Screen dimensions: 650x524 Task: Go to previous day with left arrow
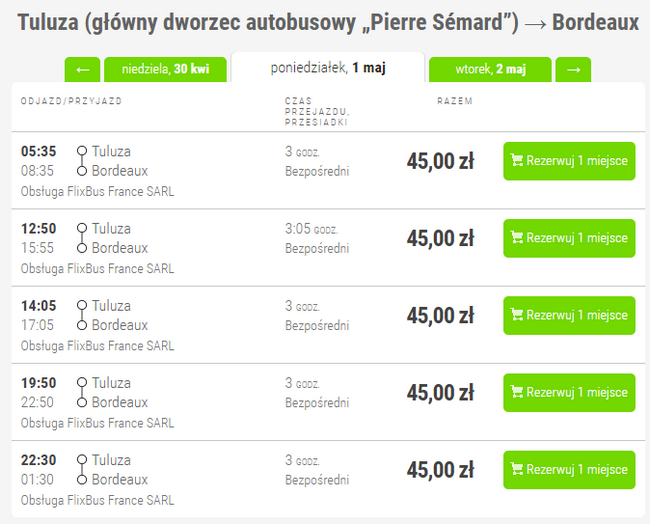82,69
